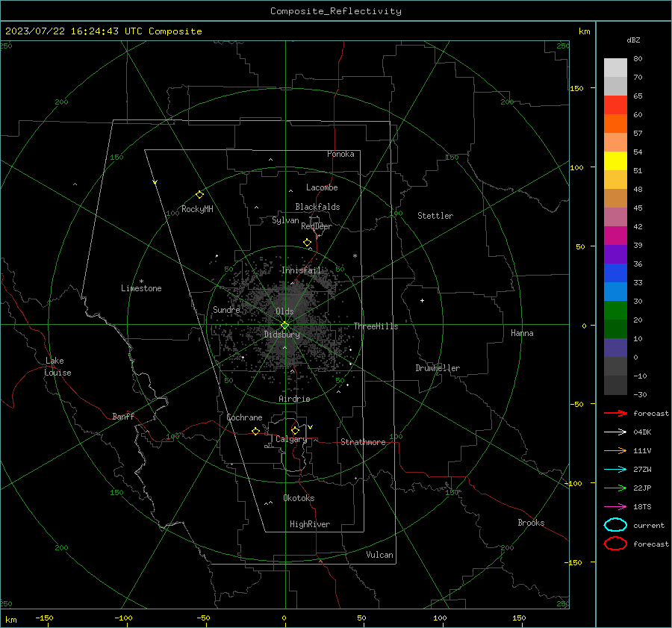Click the magenta 18TS arrow icon
This screenshot has height=628, width=672.
click(615, 507)
